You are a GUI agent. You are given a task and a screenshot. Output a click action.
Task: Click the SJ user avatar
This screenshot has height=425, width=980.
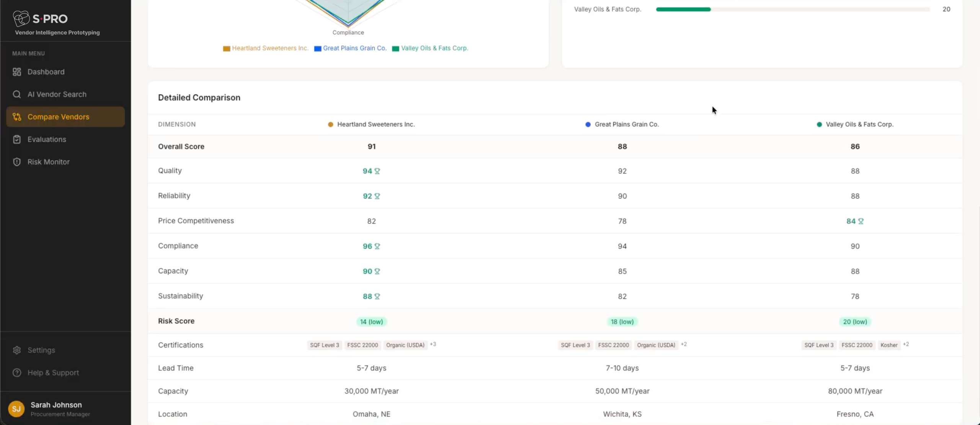(x=16, y=409)
